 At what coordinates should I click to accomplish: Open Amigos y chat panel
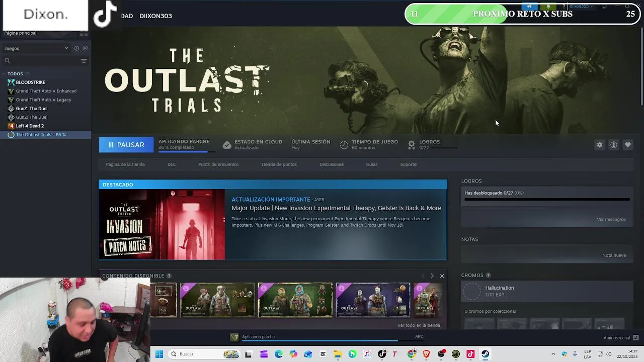pyautogui.click(x=621, y=338)
